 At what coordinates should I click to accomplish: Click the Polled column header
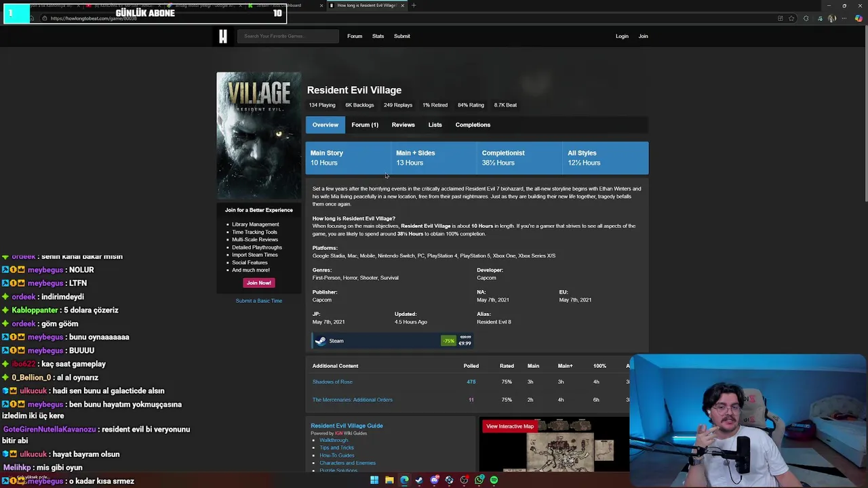point(471,366)
